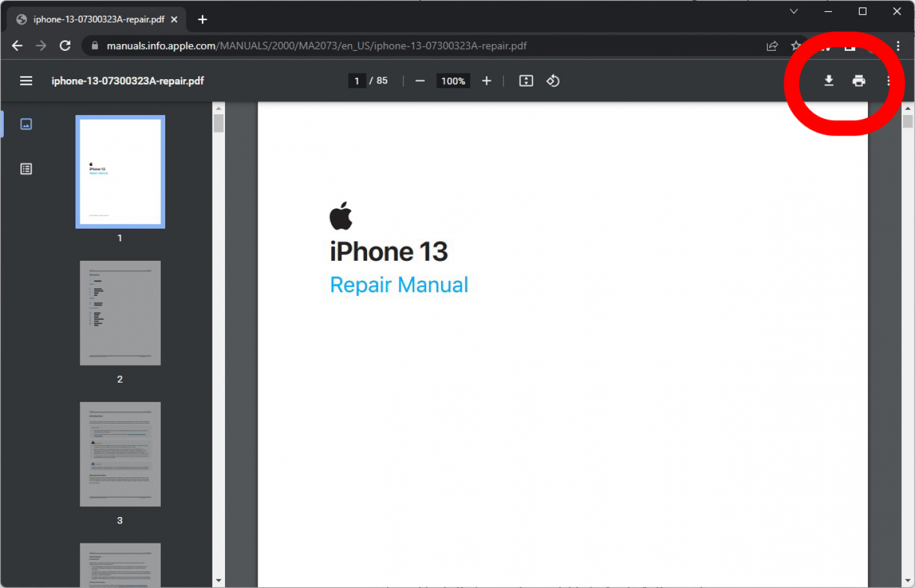Go forward in the browser
The height and width of the screenshot is (588, 915).
(x=41, y=46)
